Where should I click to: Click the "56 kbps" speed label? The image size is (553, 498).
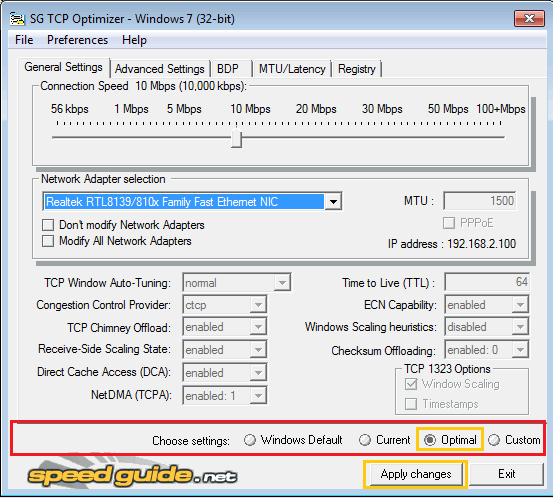pyautogui.click(x=69, y=109)
